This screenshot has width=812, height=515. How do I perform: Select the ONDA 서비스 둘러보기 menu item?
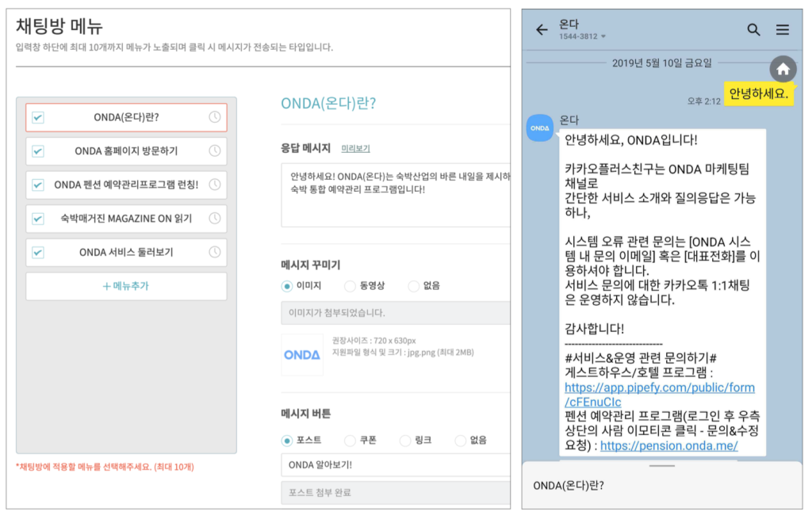click(126, 253)
